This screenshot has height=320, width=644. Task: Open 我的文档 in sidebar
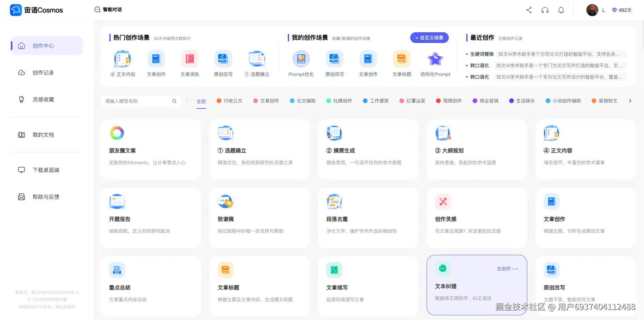(x=47, y=135)
